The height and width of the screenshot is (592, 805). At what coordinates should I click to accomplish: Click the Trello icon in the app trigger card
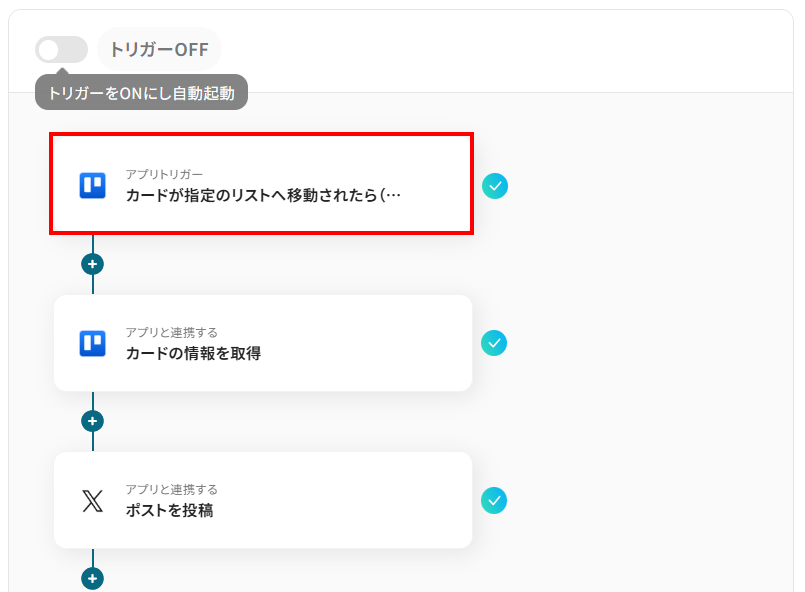point(92,185)
